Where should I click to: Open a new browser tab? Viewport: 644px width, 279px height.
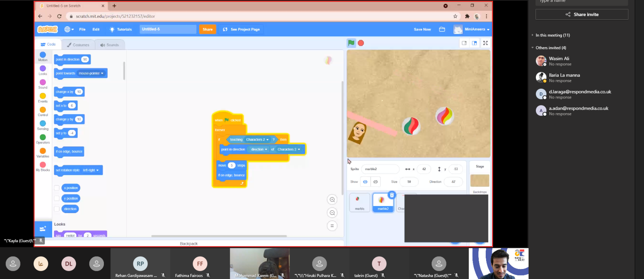tap(114, 6)
